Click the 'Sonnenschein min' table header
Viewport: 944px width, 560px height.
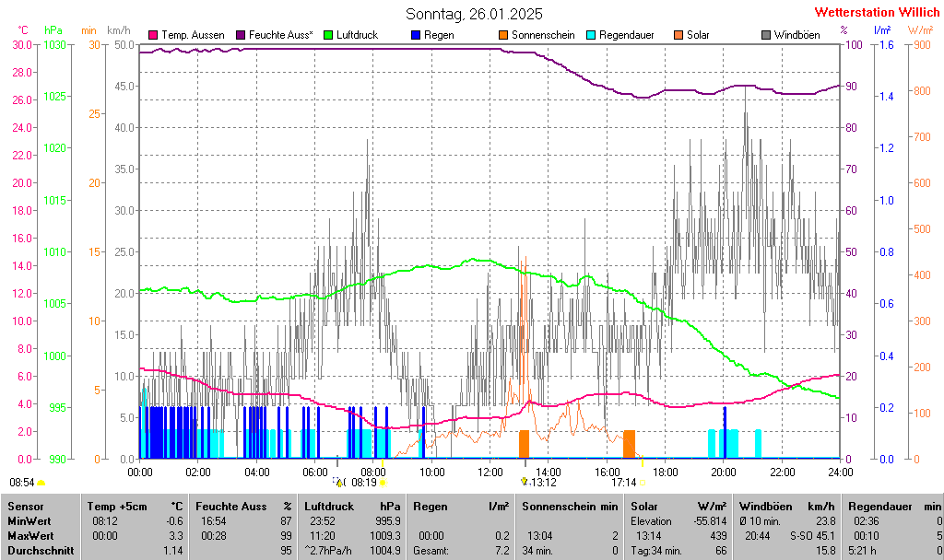(x=570, y=507)
